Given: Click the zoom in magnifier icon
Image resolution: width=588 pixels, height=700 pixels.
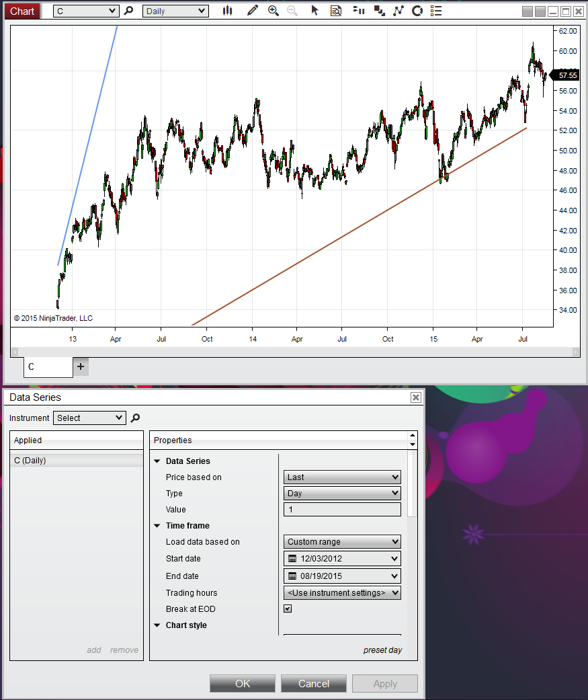Looking at the screenshot, I should point(273,11).
